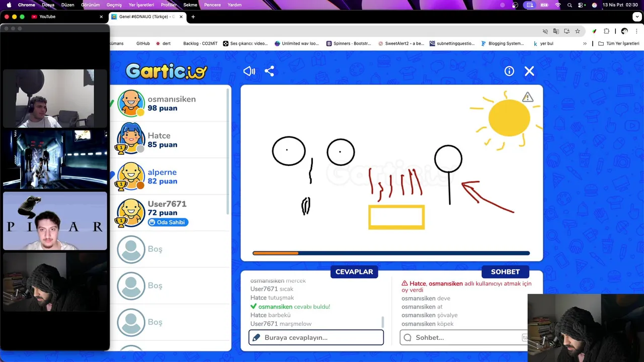Click the chat bubble icon in Sohbet box
644x362 pixels.
(x=408, y=337)
